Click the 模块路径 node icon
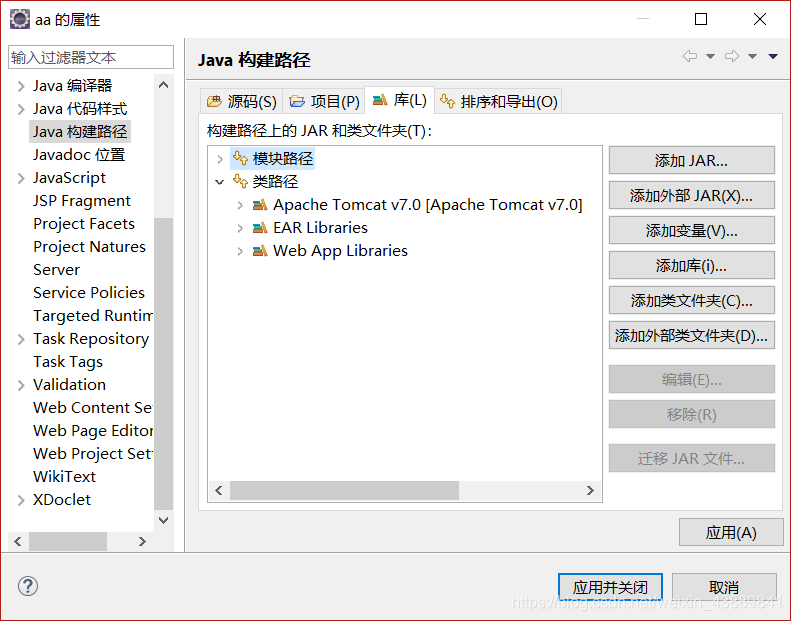791x621 pixels. point(240,158)
